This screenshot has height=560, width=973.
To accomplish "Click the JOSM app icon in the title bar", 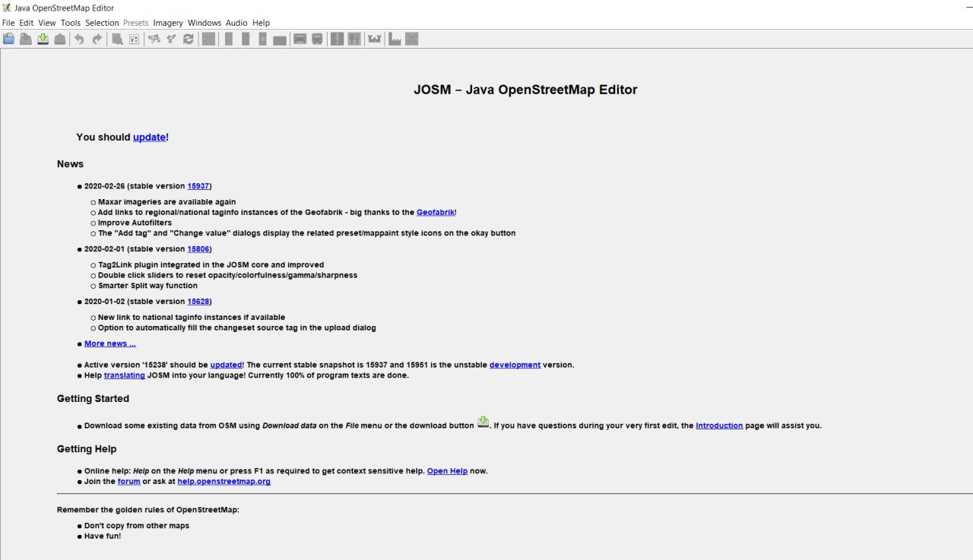I will 7,8.
